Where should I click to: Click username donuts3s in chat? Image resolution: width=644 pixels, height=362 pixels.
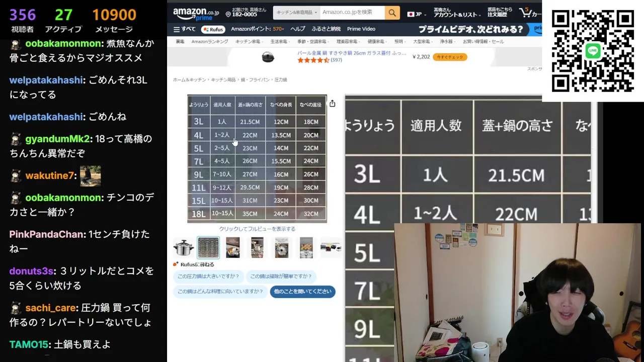pyautogui.click(x=31, y=271)
